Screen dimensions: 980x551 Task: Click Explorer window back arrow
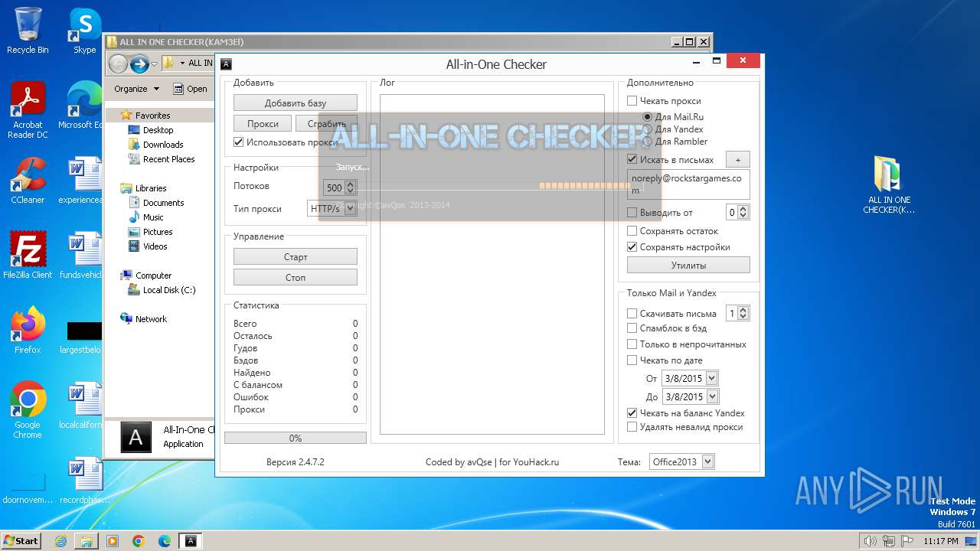118,64
